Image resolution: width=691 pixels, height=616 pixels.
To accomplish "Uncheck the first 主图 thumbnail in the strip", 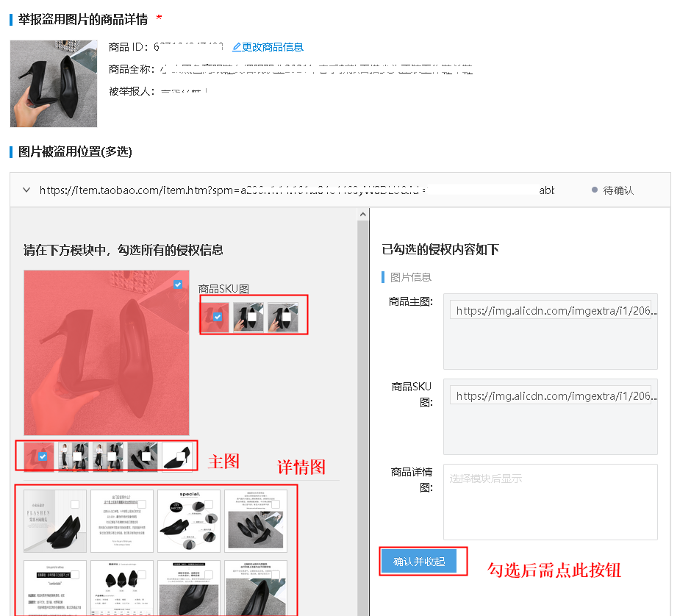I will click(x=42, y=456).
